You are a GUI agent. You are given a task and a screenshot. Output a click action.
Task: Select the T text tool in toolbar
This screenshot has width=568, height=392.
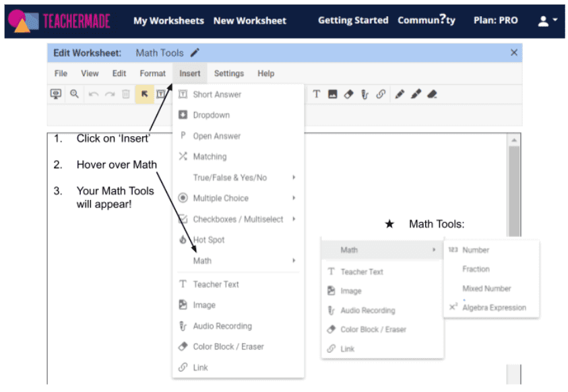[x=317, y=94]
